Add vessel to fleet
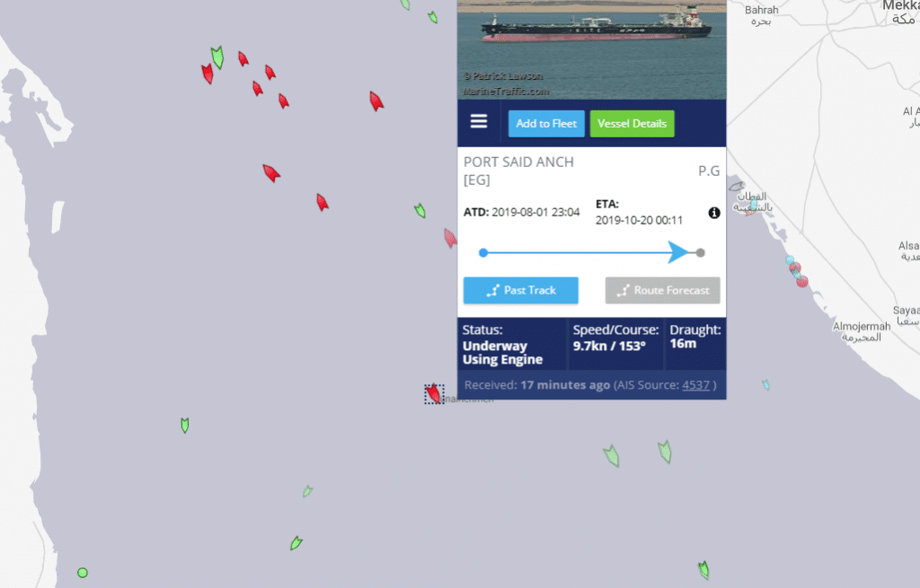This screenshot has height=588, width=920. (x=546, y=124)
